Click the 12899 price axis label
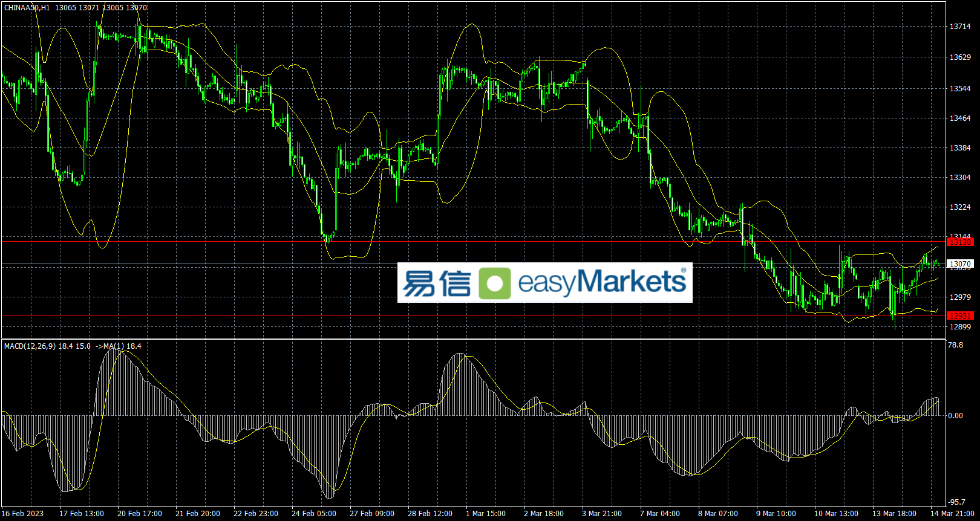The height and width of the screenshot is (521, 980). (x=960, y=327)
